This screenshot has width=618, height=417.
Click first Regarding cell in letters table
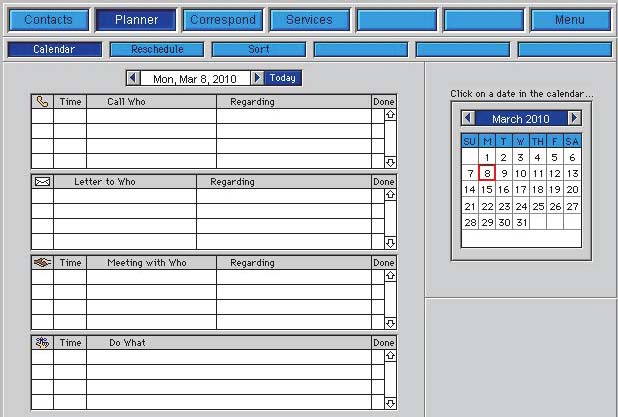[284, 196]
